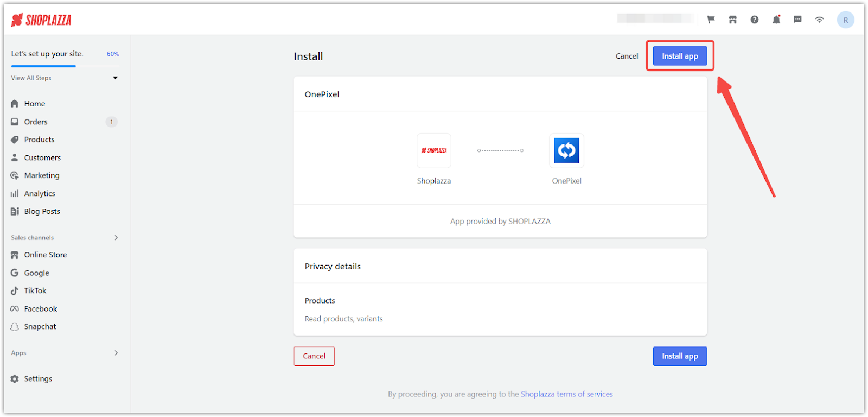Click the Snapchat ghost icon
The width and height of the screenshot is (868, 417).
pyautogui.click(x=15, y=326)
